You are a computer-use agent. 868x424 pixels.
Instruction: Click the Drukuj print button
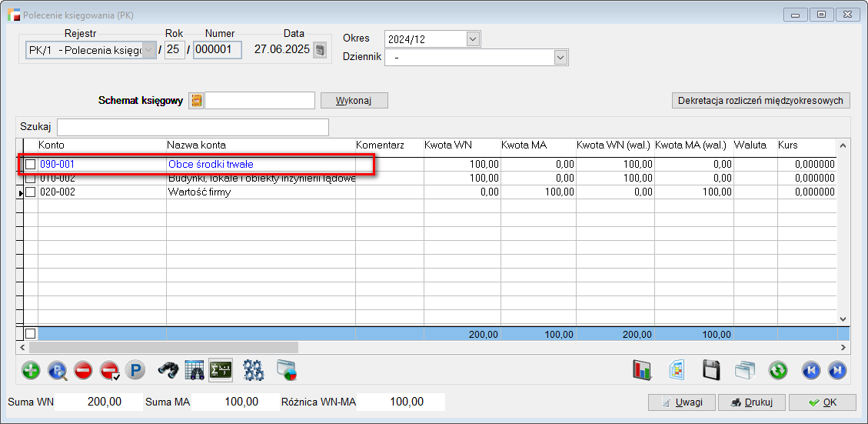click(x=751, y=402)
